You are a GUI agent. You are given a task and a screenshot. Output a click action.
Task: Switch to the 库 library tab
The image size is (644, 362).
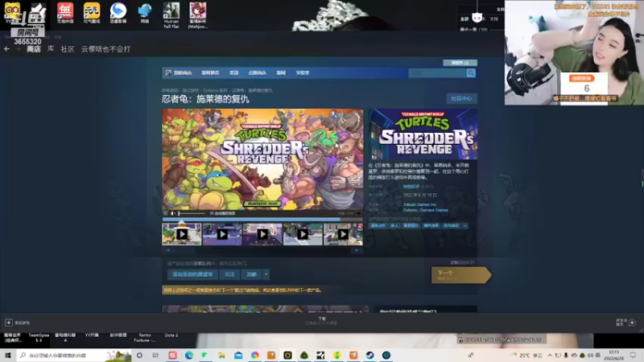(x=51, y=49)
